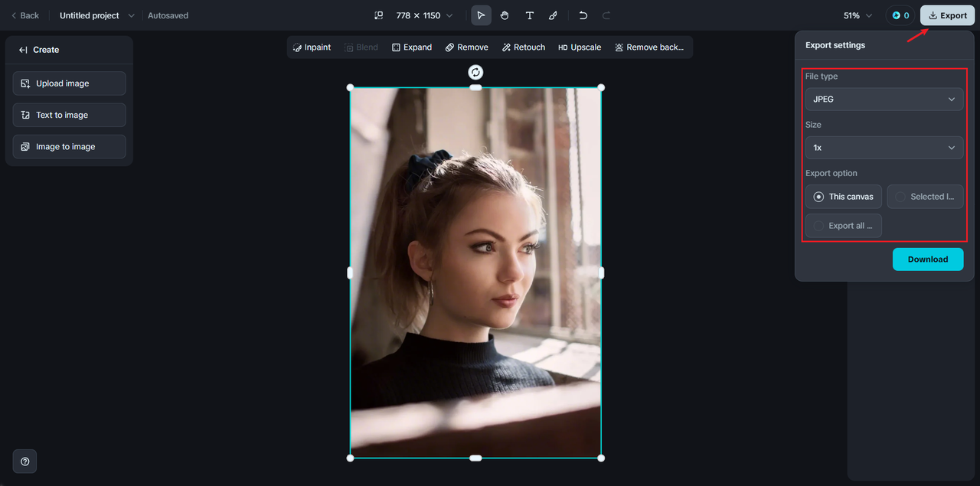Click the canvas resize icon
This screenshot has width=980, height=486.
point(378,15)
